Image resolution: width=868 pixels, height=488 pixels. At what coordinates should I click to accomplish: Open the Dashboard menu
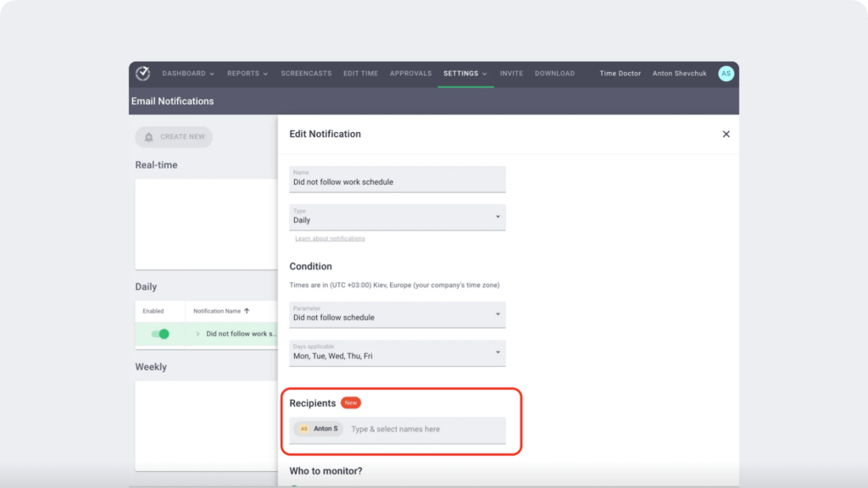(188, 74)
